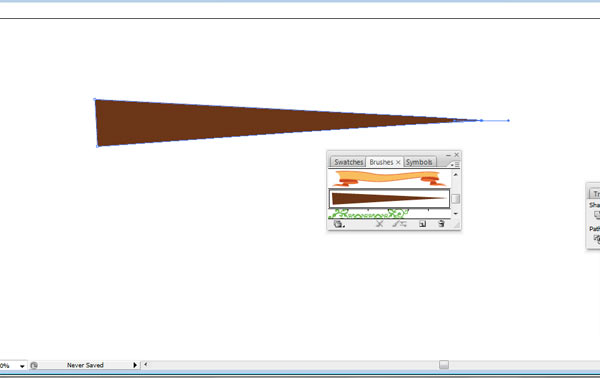Close the Brushes floating panel

457,155
